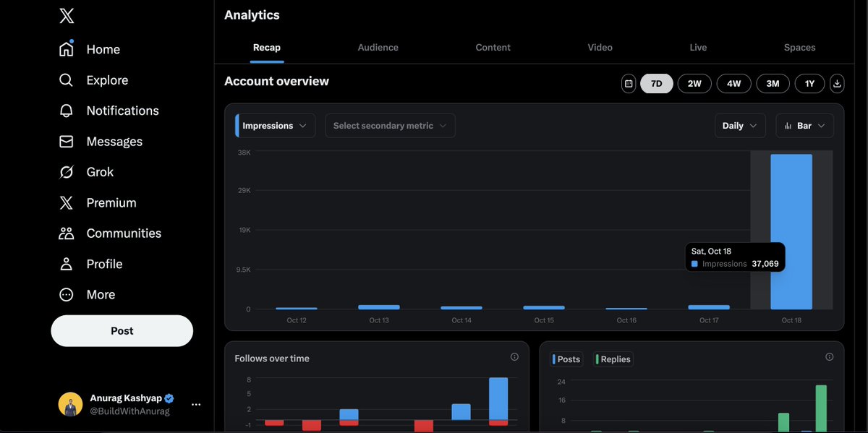Image resolution: width=868 pixels, height=433 pixels.
Task: Click the Sat, Oct 18 tooltip date
Action: point(711,252)
